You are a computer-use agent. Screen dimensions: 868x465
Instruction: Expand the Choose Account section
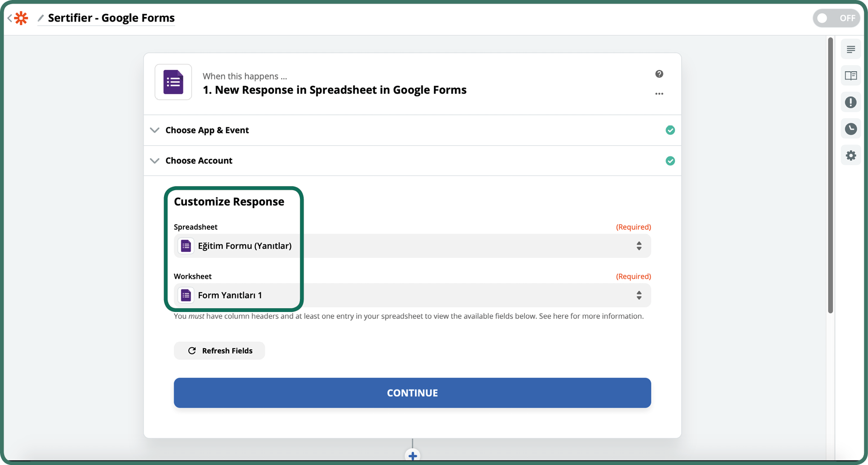[412, 160]
